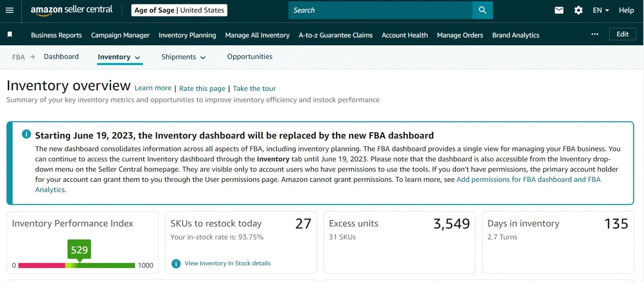Click View Inventory In Stock details
Image resolution: width=644 pixels, height=282 pixels.
pos(228,263)
